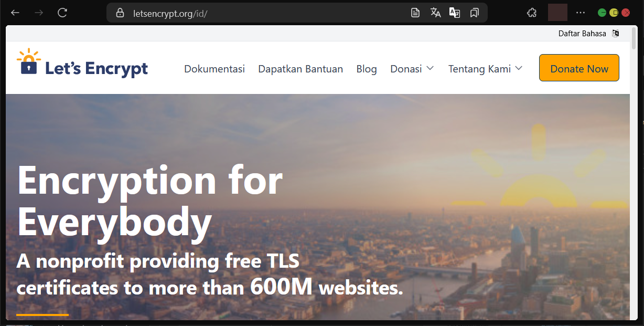The width and height of the screenshot is (644, 326).
Task: Open the browser profile avatar
Action: click(x=557, y=13)
